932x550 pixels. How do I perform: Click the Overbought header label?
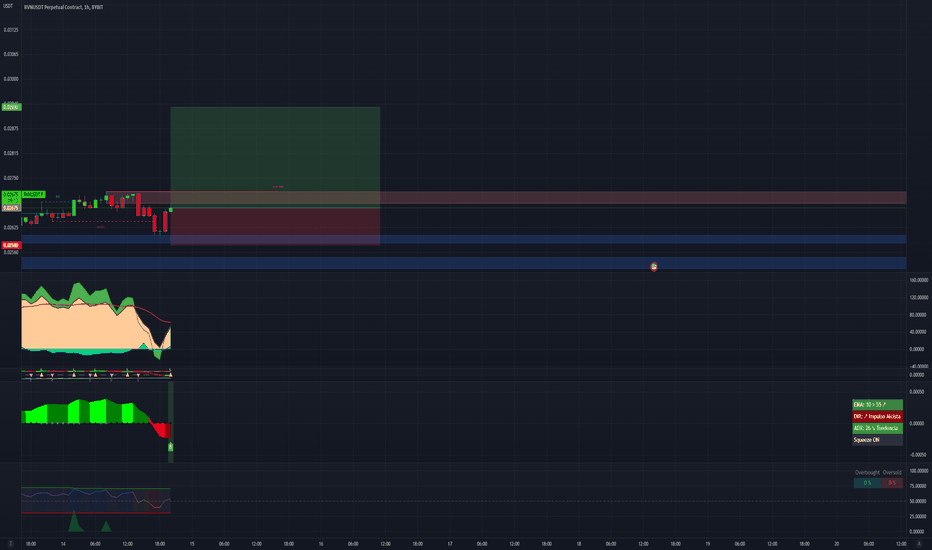[x=867, y=473]
